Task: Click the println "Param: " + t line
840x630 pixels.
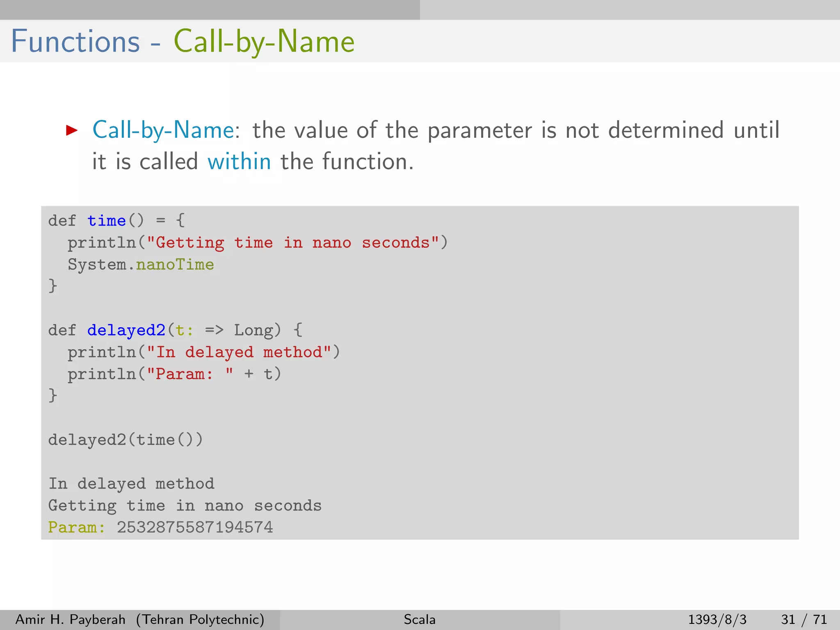Action: [x=174, y=374]
